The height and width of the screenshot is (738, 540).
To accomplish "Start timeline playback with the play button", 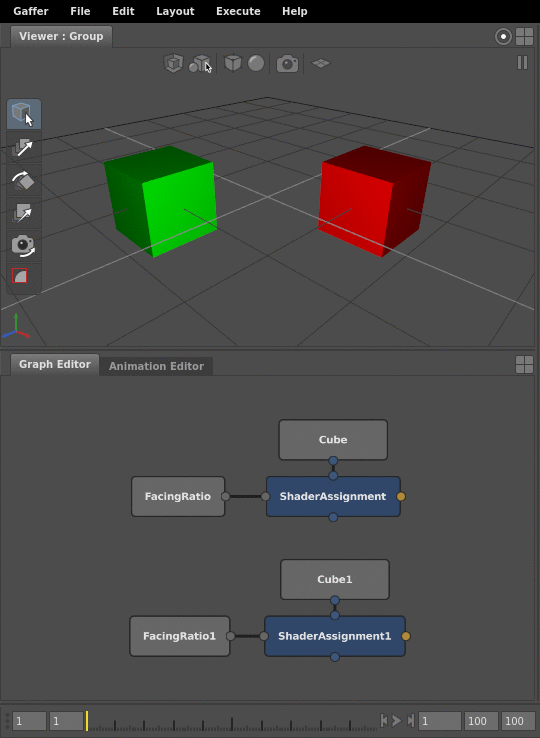I will tap(397, 721).
